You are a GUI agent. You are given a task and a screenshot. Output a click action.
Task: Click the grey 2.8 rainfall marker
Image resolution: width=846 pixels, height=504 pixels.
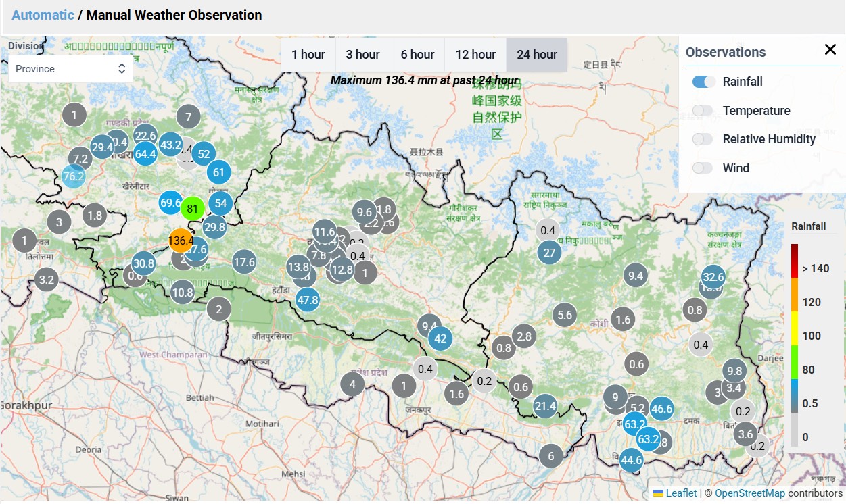(x=523, y=336)
